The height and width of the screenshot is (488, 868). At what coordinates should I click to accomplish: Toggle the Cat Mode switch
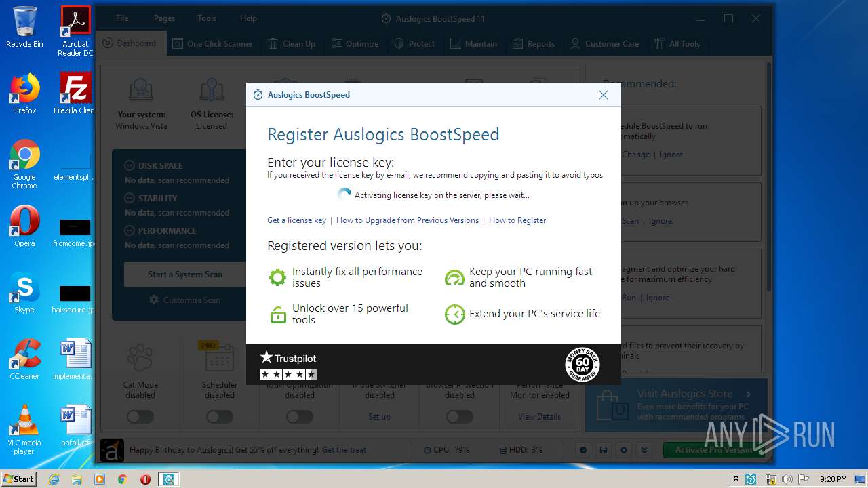(140, 417)
